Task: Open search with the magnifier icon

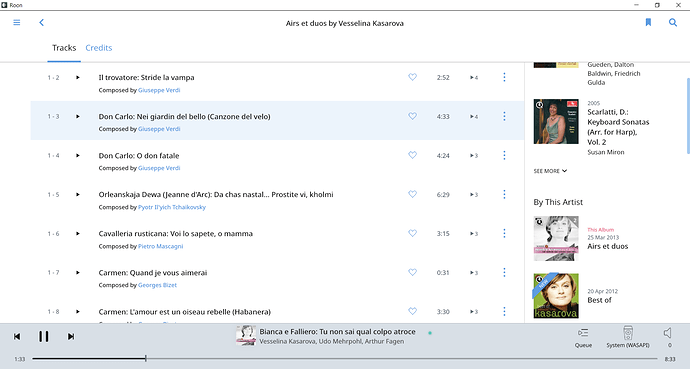Action: pos(673,22)
